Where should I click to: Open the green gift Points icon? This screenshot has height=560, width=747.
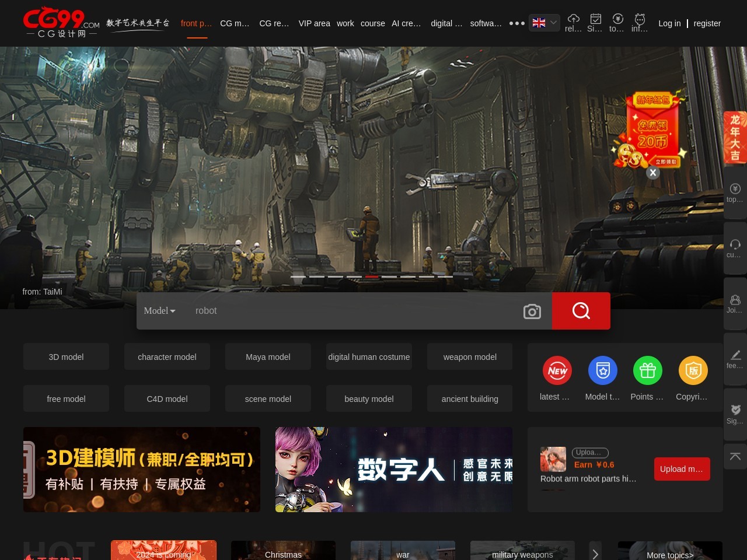coord(647,370)
